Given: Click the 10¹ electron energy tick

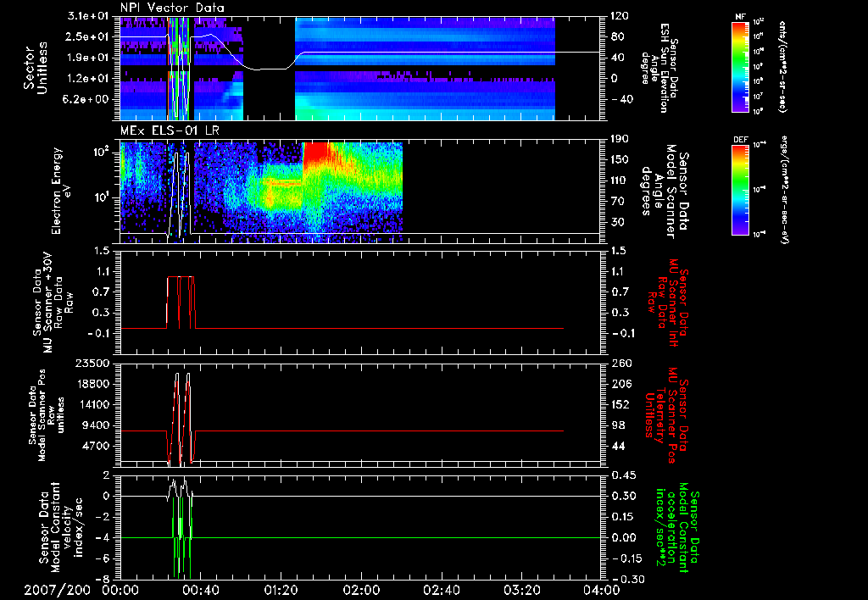Looking at the screenshot, I should point(103,197).
